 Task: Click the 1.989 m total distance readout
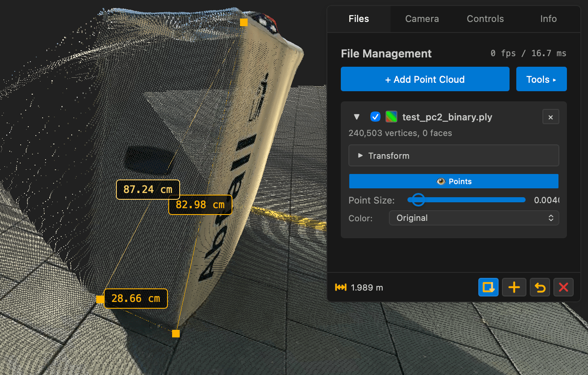(367, 288)
